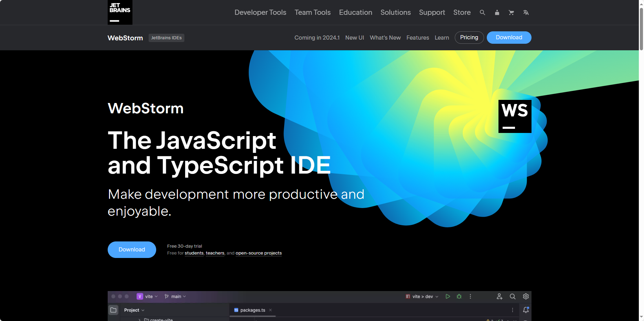Image resolution: width=644 pixels, height=321 pixels.
Task: Open the Learn page
Action: tap(442, 38)
